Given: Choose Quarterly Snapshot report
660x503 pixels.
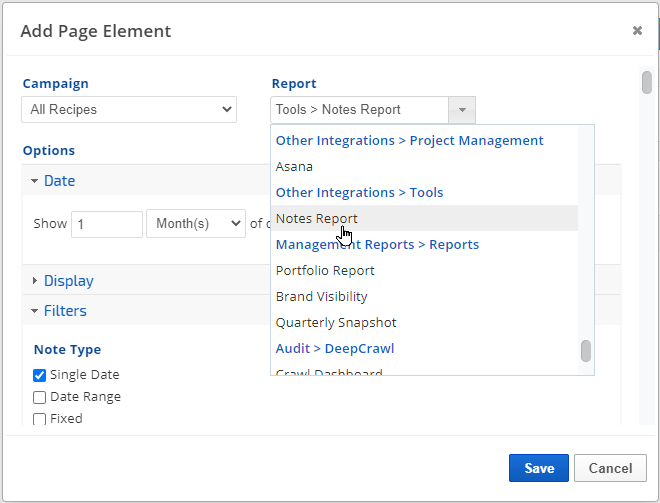Looking at the screenshot, I should [x=336, y=322].
